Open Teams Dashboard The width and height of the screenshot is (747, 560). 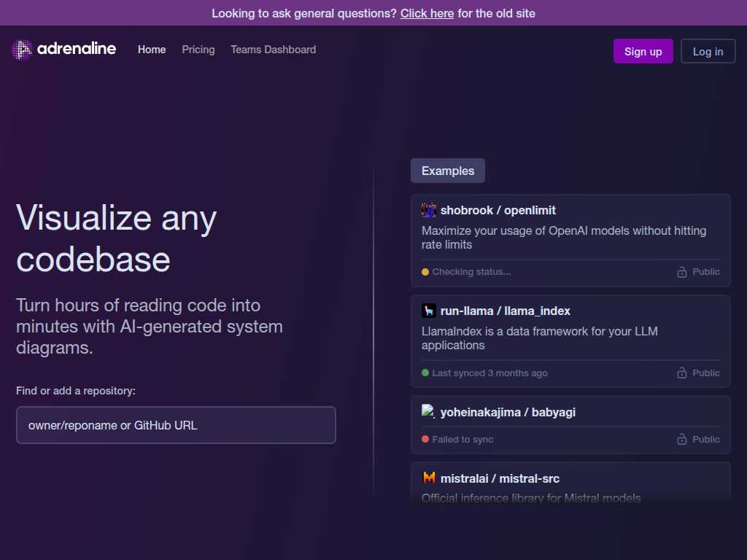tap(274, 50)
